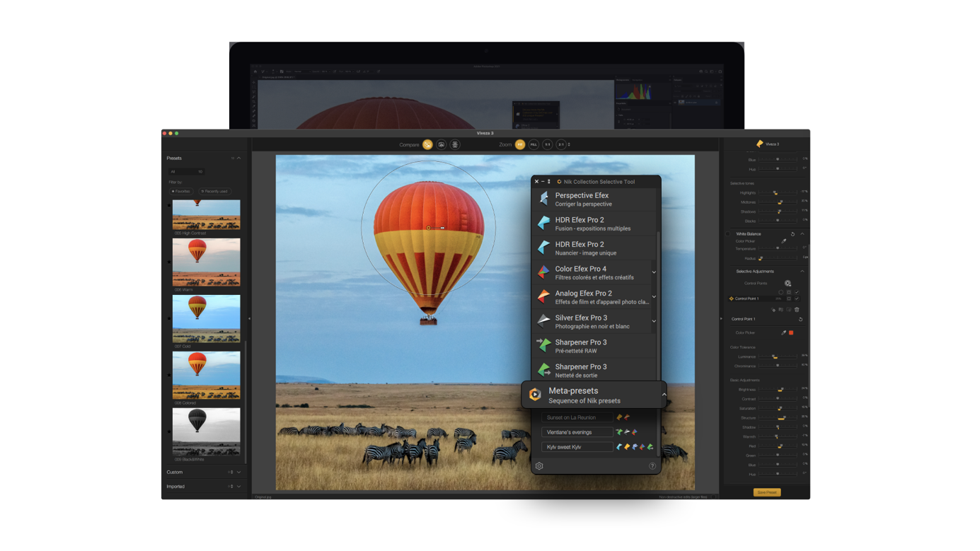Toggle the Favorites preset filter
980x551 pixels.
pos(181,191)
